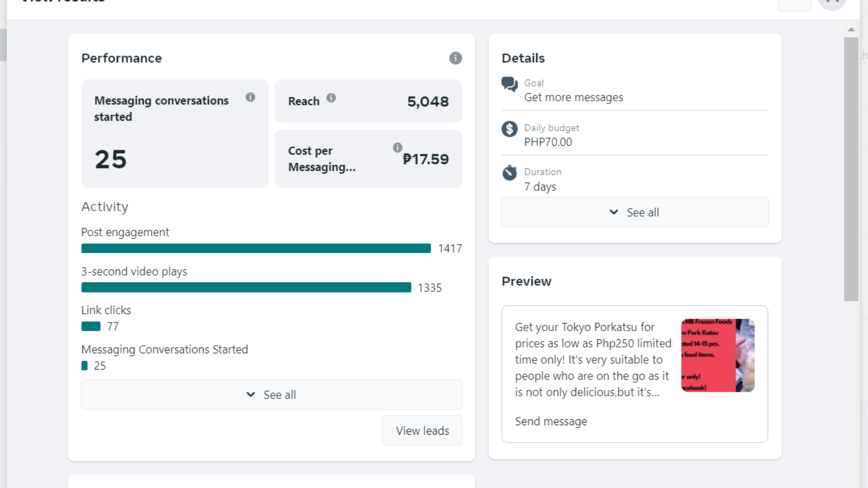
Task: Click the Cost per Messaging info icon
Action: [x=397, y=148]
